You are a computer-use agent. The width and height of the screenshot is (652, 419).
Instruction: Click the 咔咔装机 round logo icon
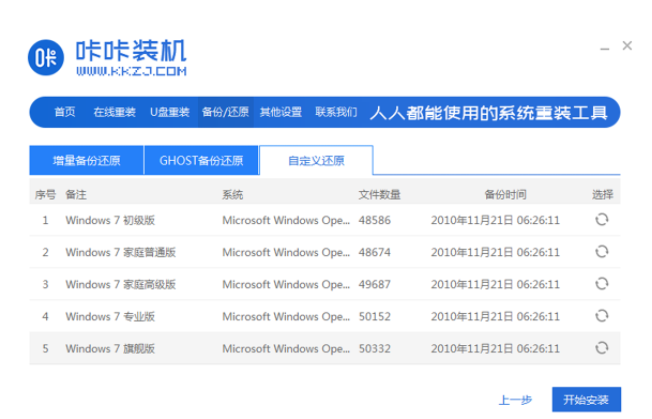[x=46, y=57]
